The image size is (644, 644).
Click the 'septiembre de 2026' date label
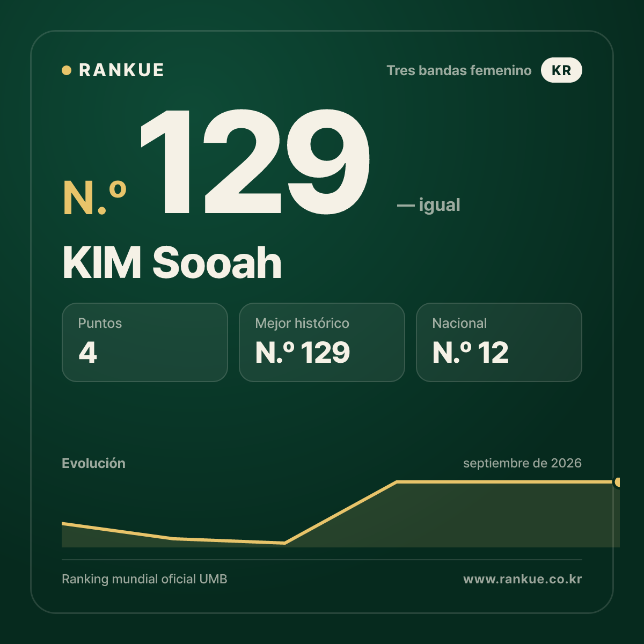coord(522,463)
